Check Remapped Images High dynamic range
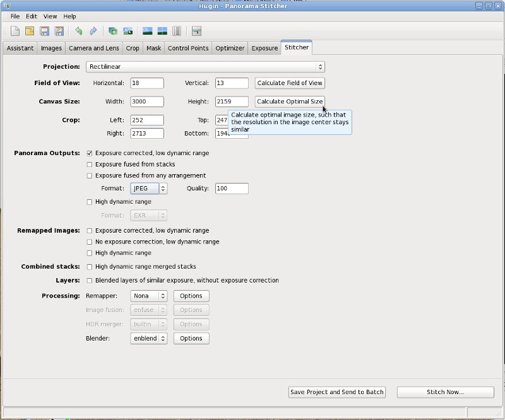Image resolution: width=505 pixels, height=420 pixels. point(90,253)
